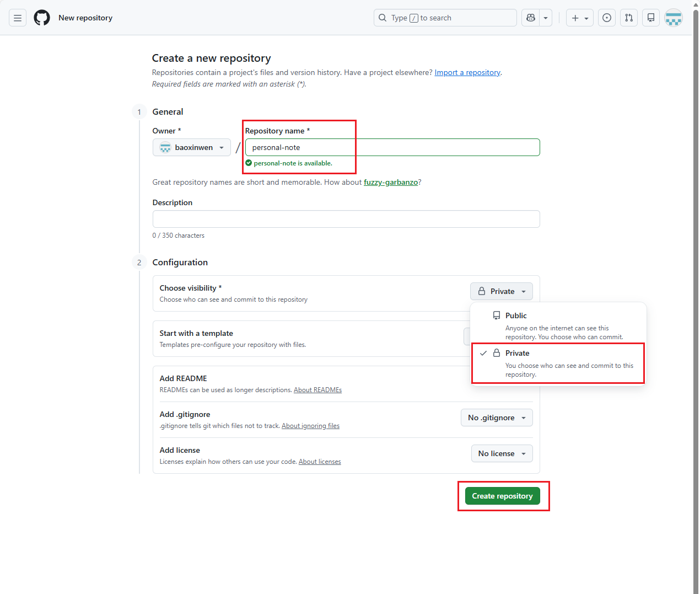Viewport: 700px width, 594px height.
Task: Open the user avatar menu
Action: click(x=674, y=18)
